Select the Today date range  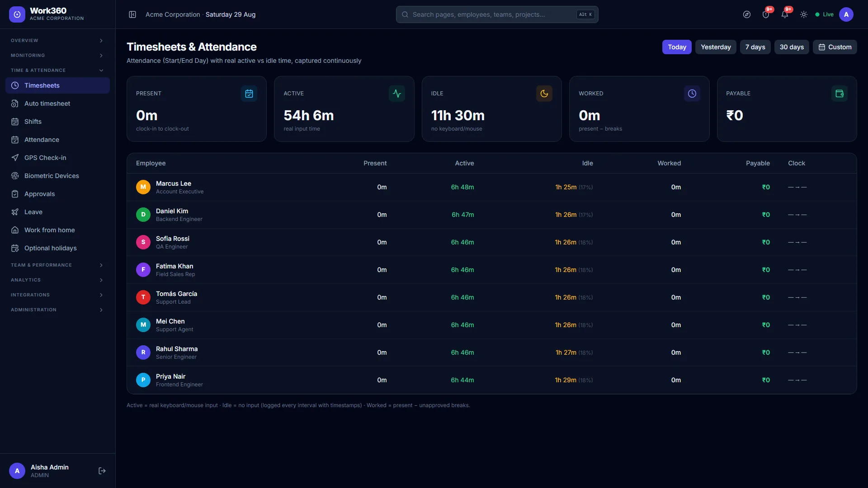(x=677, y=47)
